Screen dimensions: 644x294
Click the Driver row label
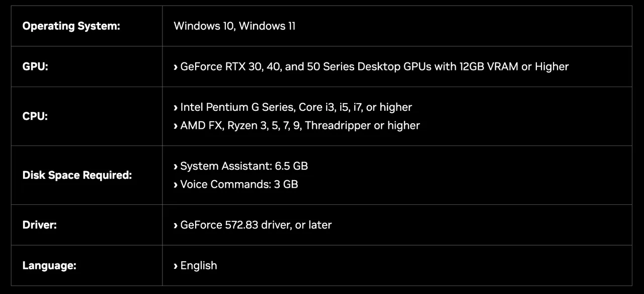40,225
